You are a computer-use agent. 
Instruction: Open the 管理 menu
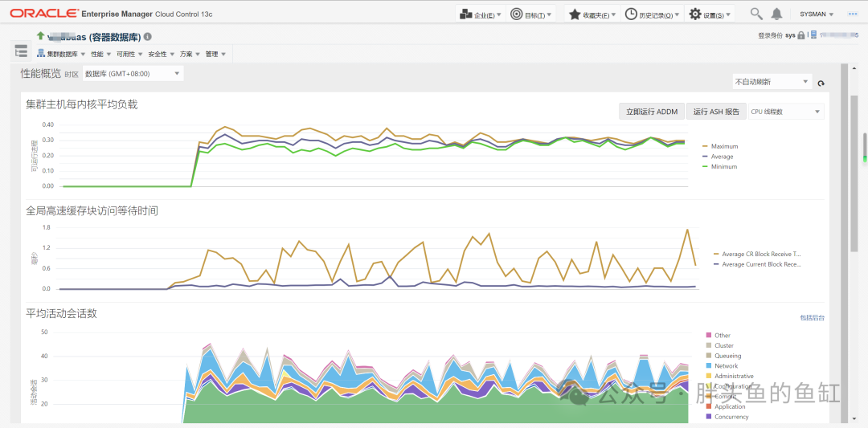[215, 54]
